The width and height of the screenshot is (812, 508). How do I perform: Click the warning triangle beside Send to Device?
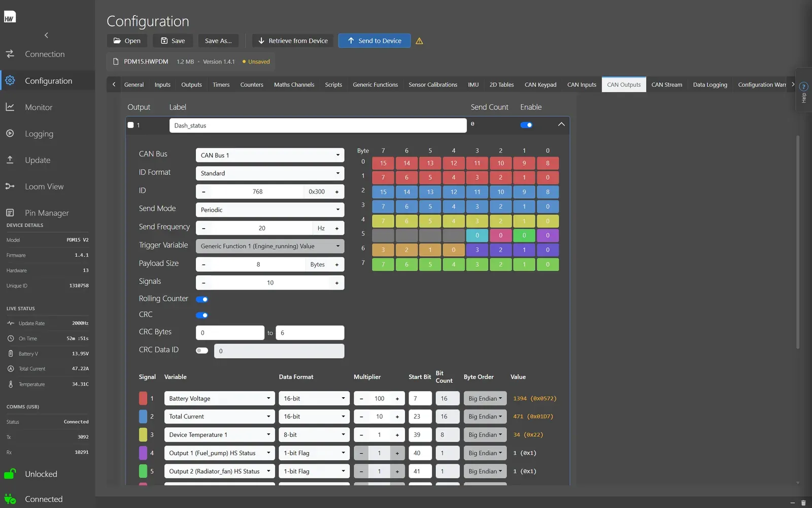pos(419,41)
